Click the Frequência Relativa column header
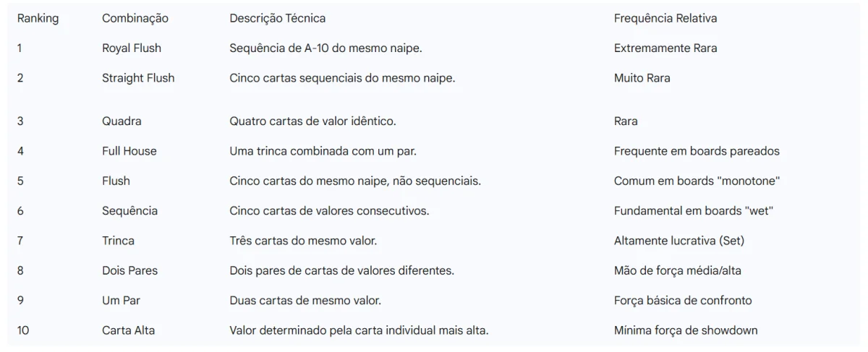The width and height of the screenshot is (868, 352). pyautogui.click(x=665, y=18)
